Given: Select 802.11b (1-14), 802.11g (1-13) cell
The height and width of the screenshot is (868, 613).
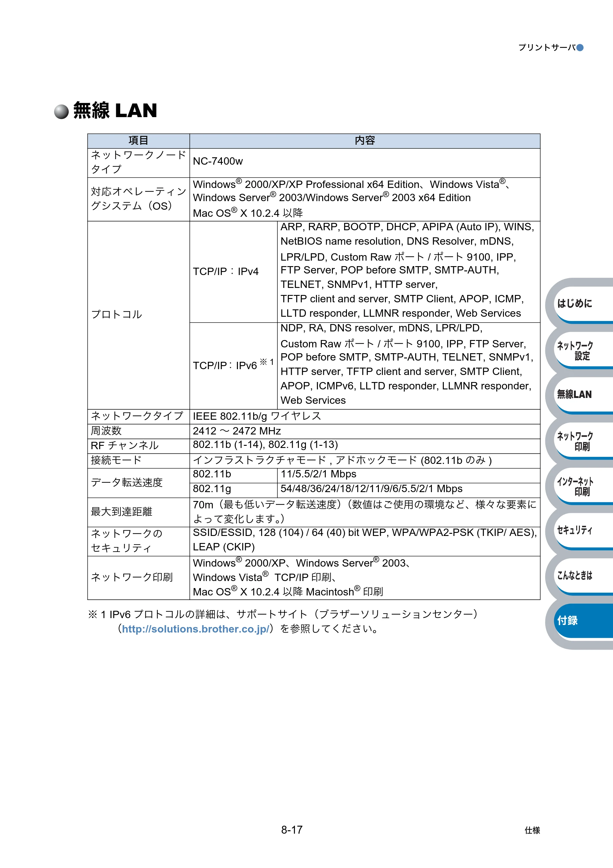Looking at the screenshot, I should 365,446.
